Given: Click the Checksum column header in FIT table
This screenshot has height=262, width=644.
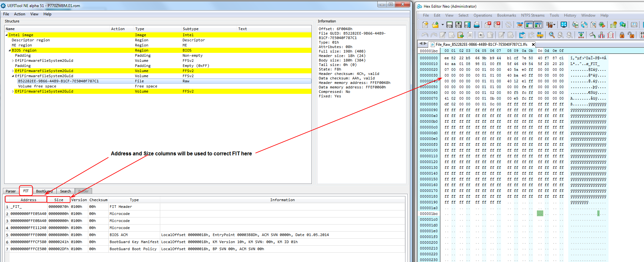Looking at the screenshot, I should point(98,200).
